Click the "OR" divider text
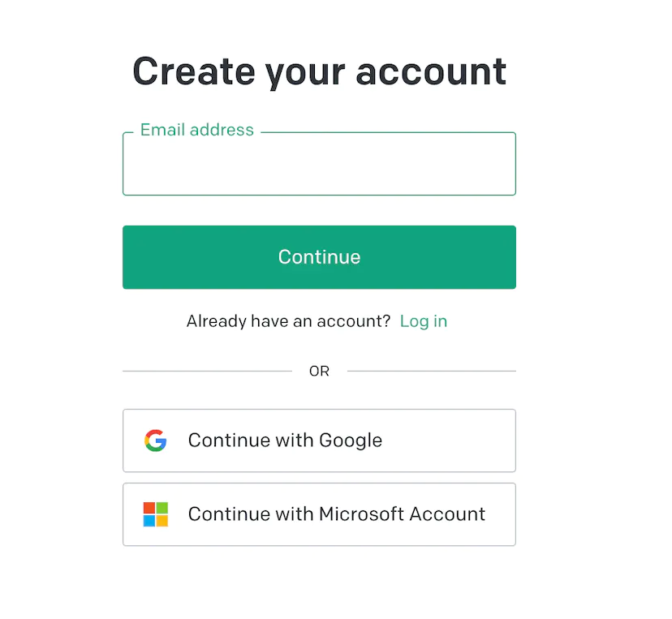The image size is (672, 619). 319,372
